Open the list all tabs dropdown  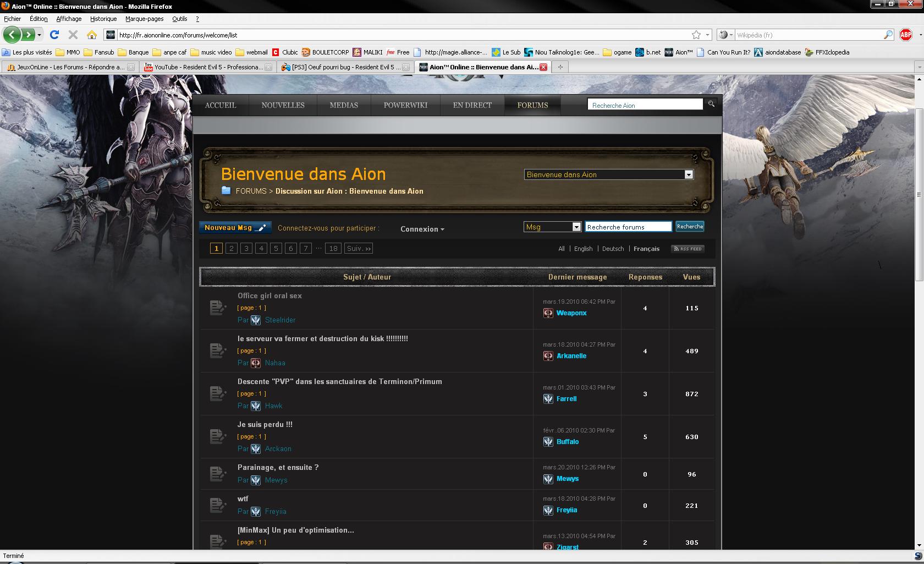tap(919, 67)
